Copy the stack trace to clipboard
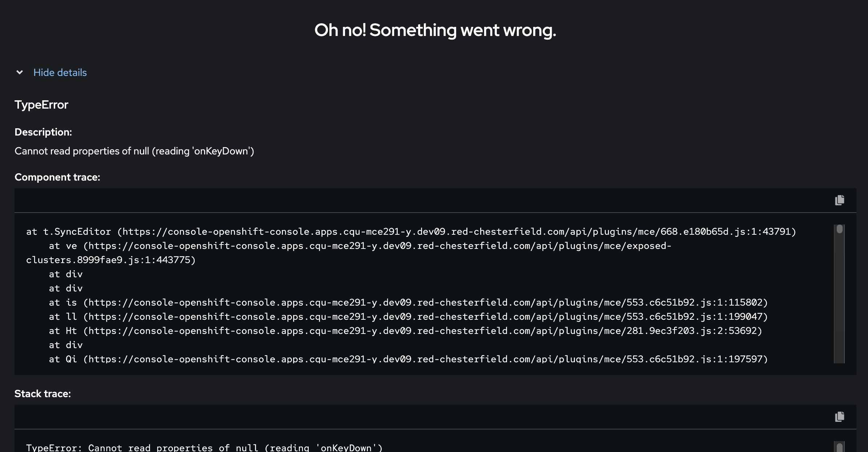The height and width of the screenshot is (452, 868). [x=839, y=417]
